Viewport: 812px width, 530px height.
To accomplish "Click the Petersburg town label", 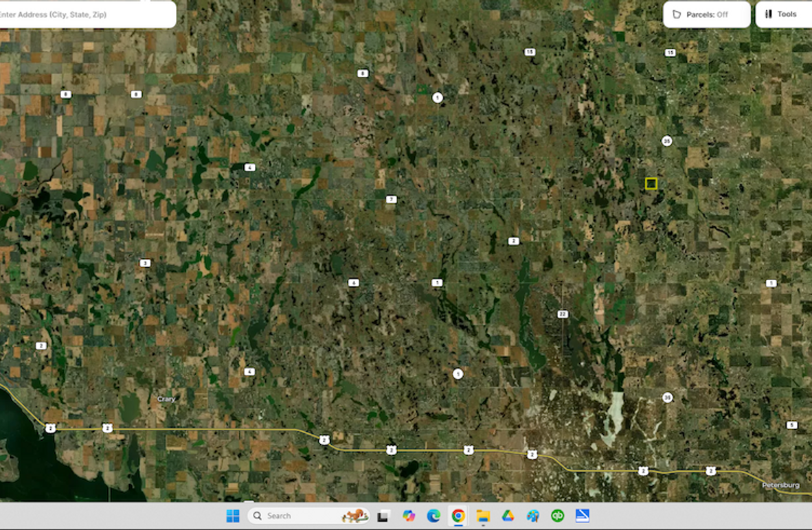I will coord(780,485).
